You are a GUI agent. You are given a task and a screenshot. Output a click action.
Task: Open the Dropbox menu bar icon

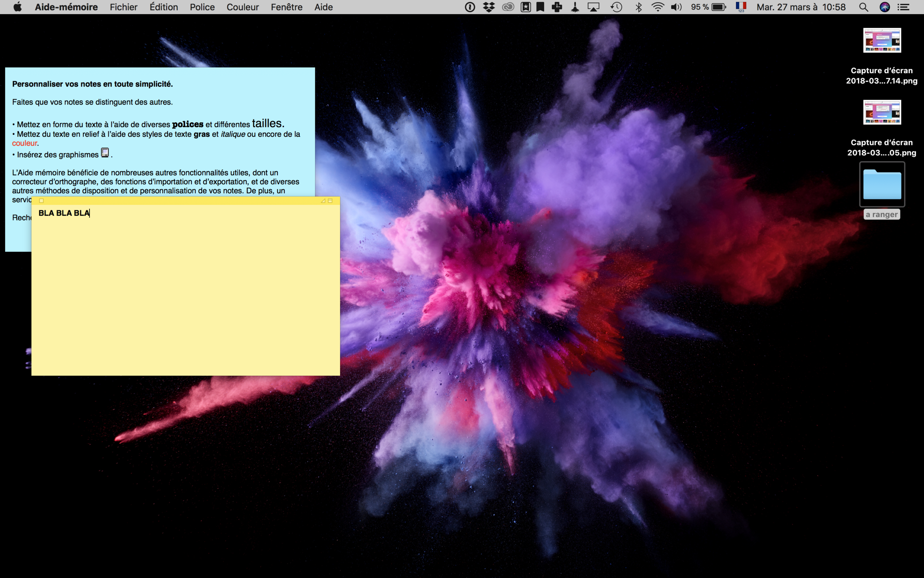click(x=489, y=7)
